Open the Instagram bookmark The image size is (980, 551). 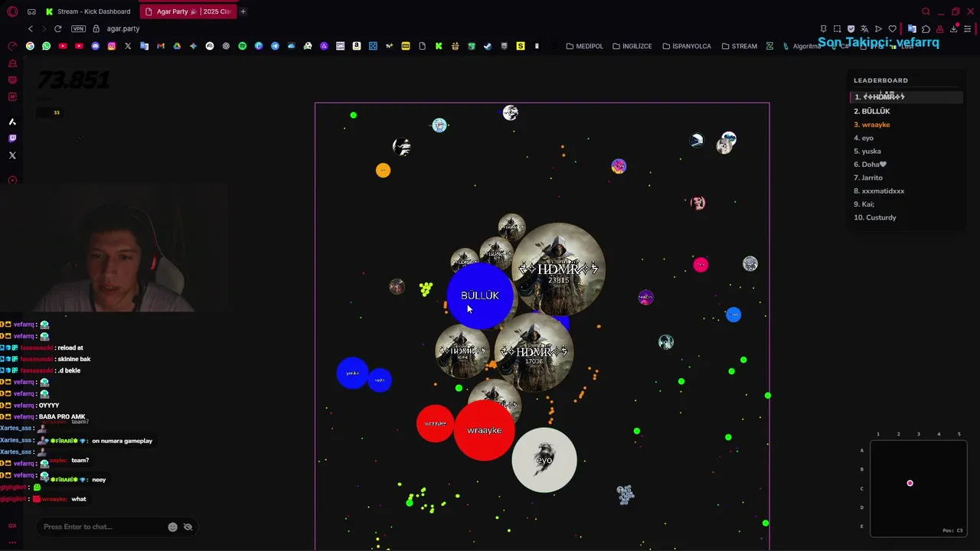(x=112, y=46)
